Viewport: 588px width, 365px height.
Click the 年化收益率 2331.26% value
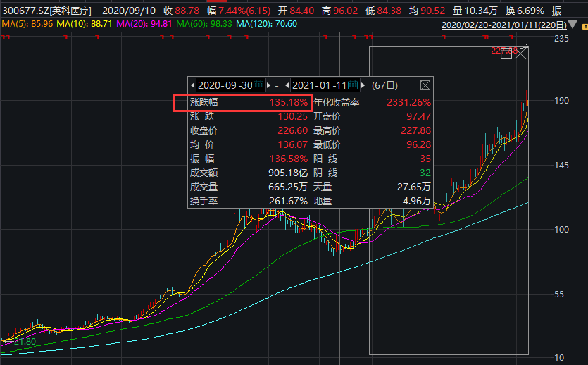point(408,102)
